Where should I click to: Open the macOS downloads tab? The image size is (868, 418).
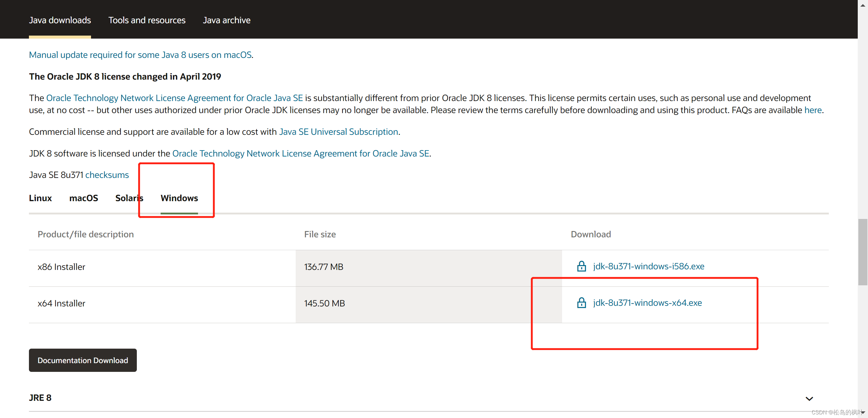83,198
